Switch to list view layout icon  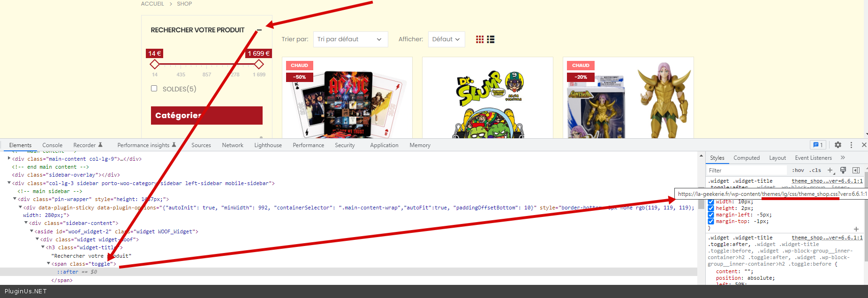point(491,39)
